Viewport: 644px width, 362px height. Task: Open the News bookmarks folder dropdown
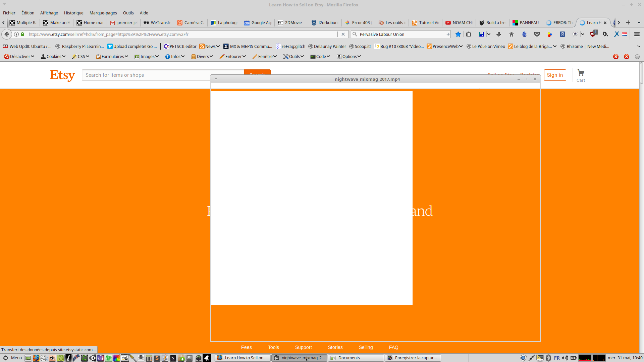210,46
